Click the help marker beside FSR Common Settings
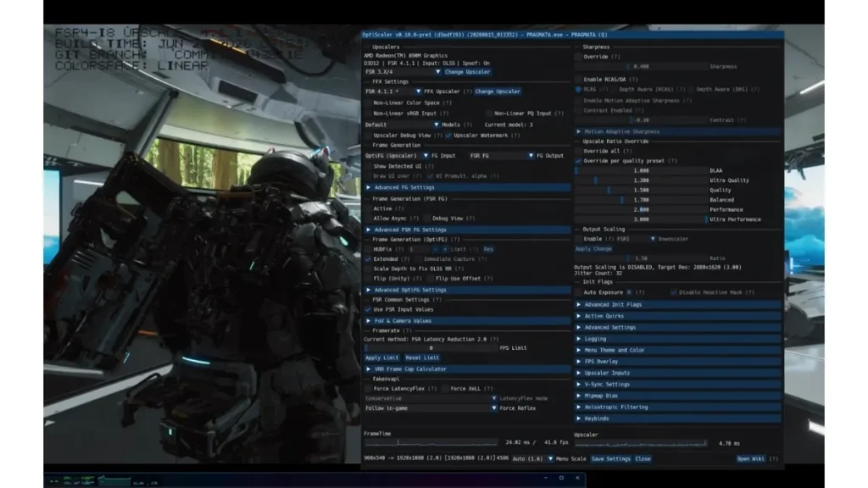 [437, 299]
